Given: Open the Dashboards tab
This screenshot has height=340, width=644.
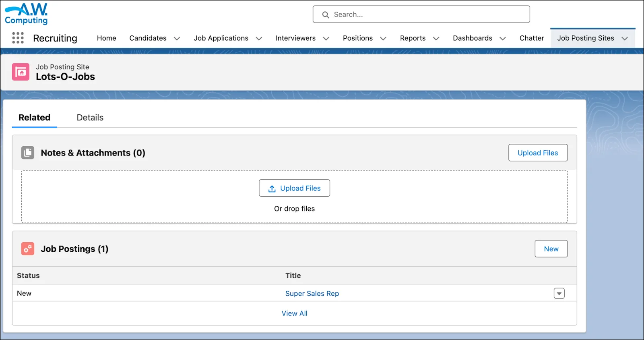Looking at the screenshot, I should [x=473, y=38].
